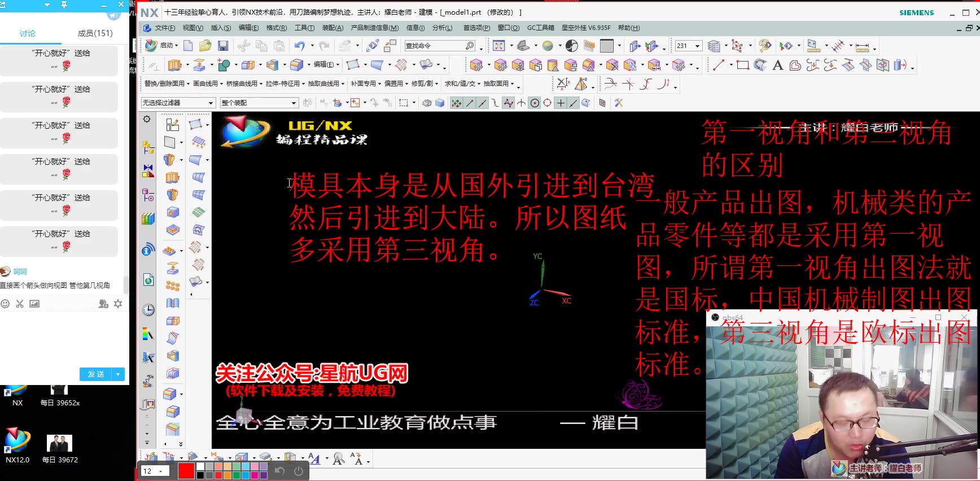This screenshot has height=481, width=980.
Task: Click the image upload icon in chat
Action: click(34, 304)
